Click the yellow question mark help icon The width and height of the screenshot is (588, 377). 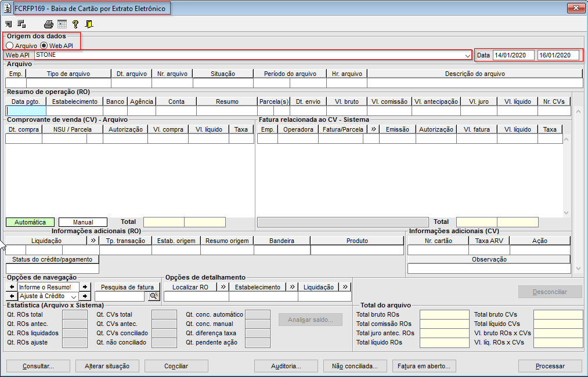[75, 24]
